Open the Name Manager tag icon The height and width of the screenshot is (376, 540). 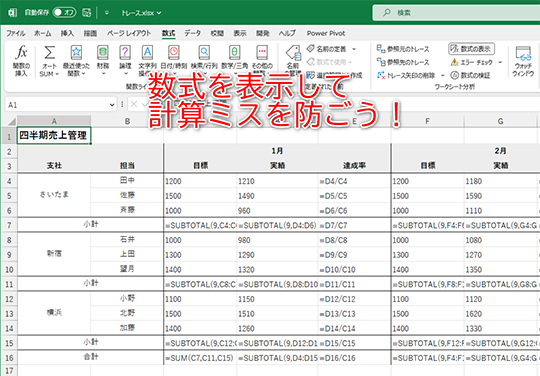pos(293,53)
